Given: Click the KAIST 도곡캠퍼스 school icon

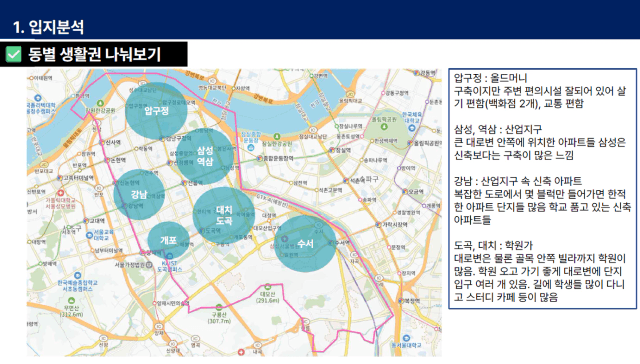Looking at the screenshot, I should tap(170, 257).
